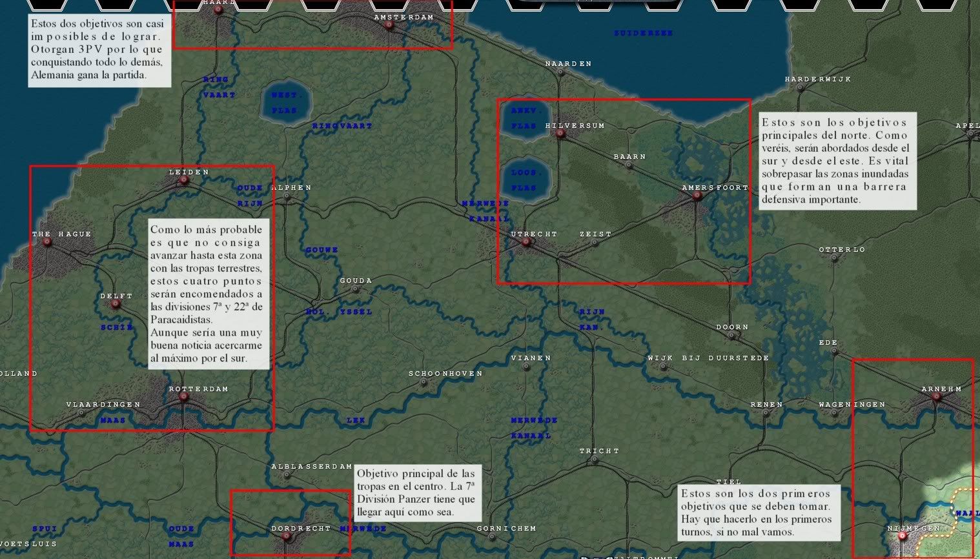Click the Hol. Yssel river label
Image resolution: width=980 pixels, height=559 pixels.
[x=339, y=312]
